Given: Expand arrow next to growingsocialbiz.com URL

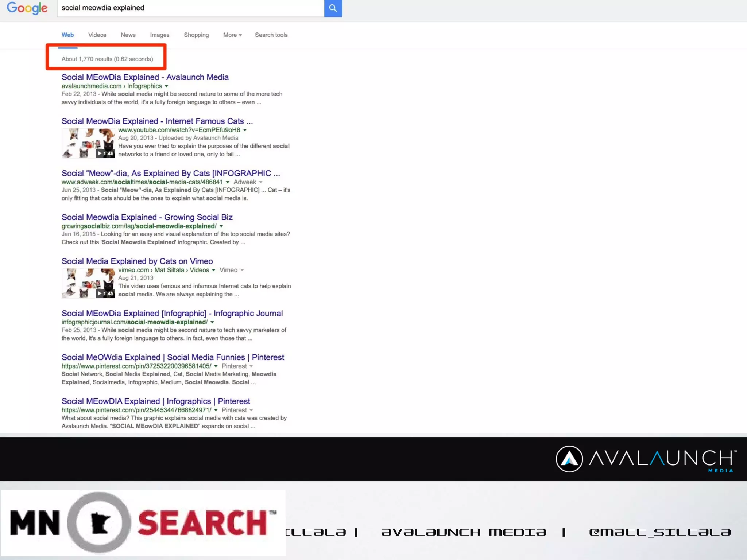Looking at the screenshot, I should 221,226.
